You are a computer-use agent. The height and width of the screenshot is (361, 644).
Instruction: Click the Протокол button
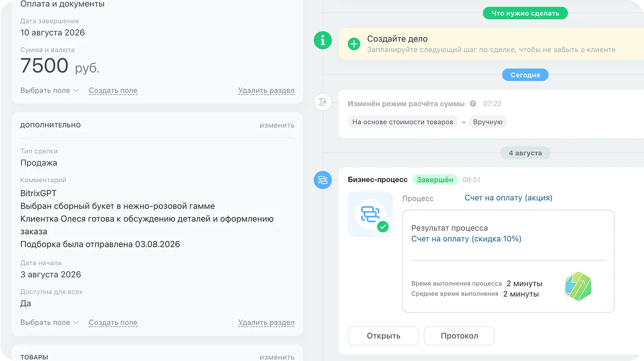[x=459, y=336]
